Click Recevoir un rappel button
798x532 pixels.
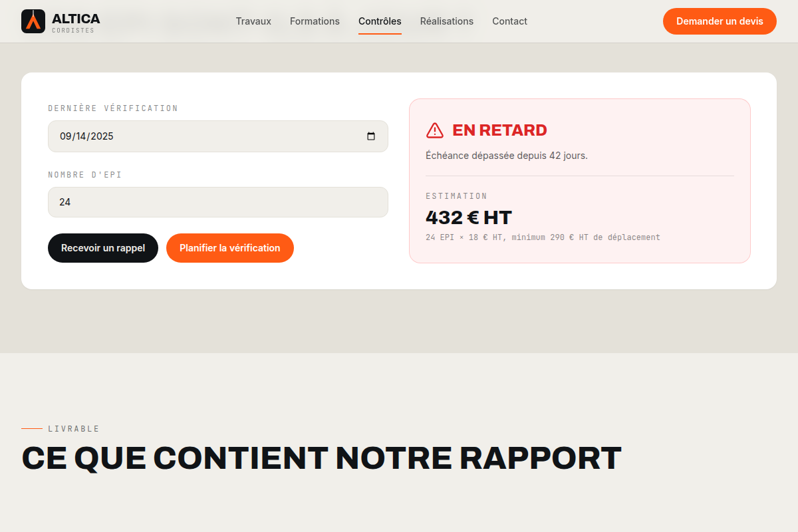(103, 248)
